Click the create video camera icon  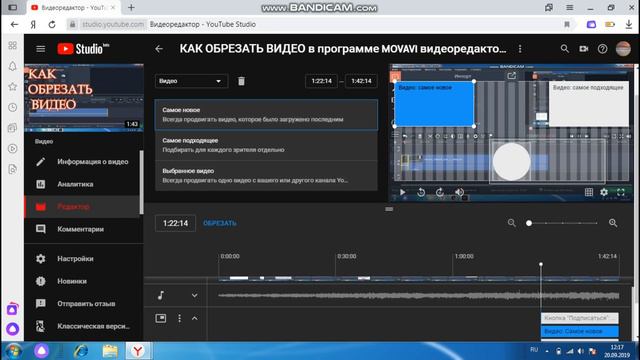click(x=584, y=49)
